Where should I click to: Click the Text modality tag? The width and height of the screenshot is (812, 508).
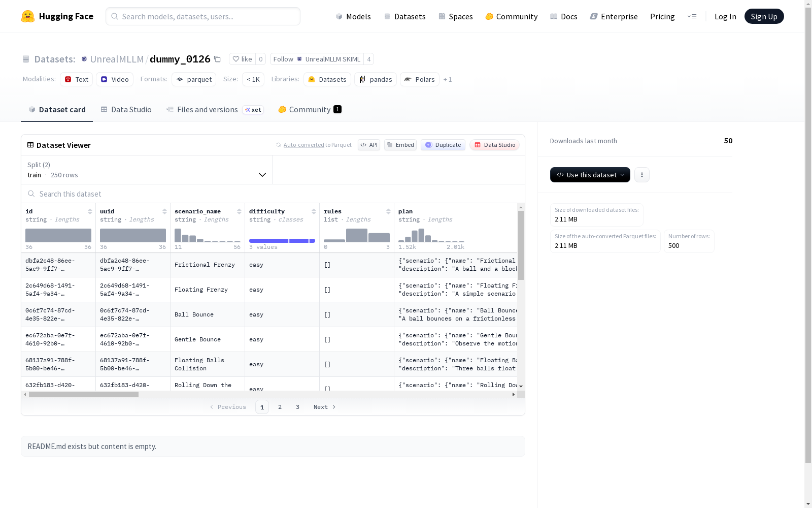[x=77, y=79]
